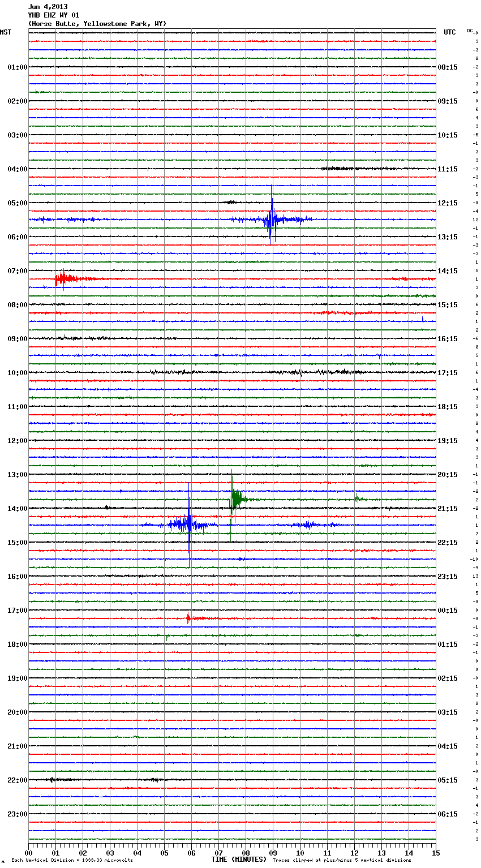Click the 05:00 MST row label
This screenshot has height=868, width=481.
[x=18, y=203]
